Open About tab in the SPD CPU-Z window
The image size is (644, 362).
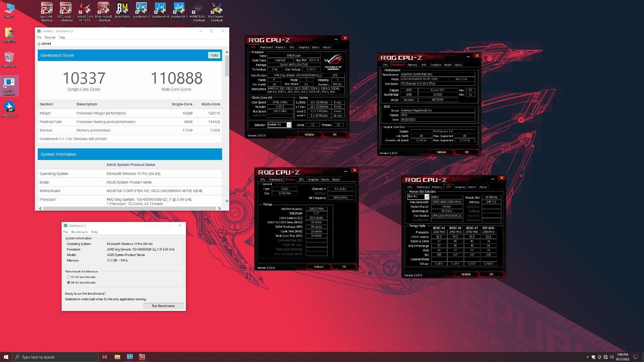[483, 187]
